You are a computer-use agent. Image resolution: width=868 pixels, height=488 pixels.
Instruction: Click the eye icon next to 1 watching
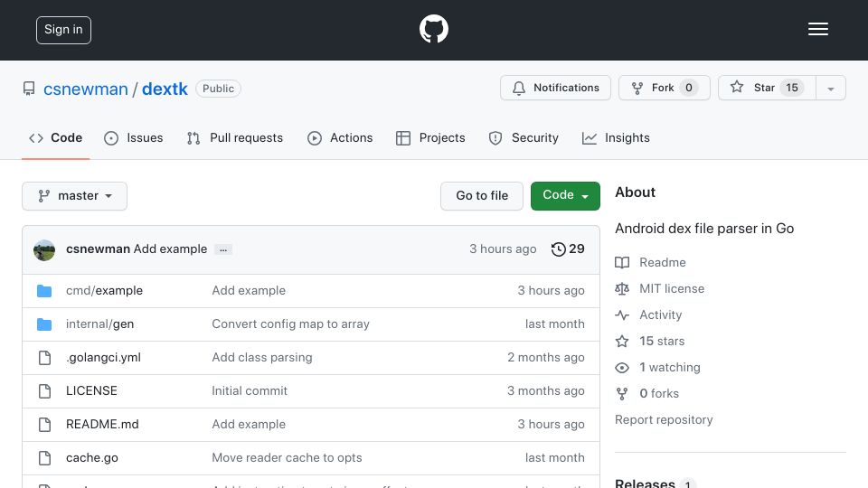click(622, 368)
